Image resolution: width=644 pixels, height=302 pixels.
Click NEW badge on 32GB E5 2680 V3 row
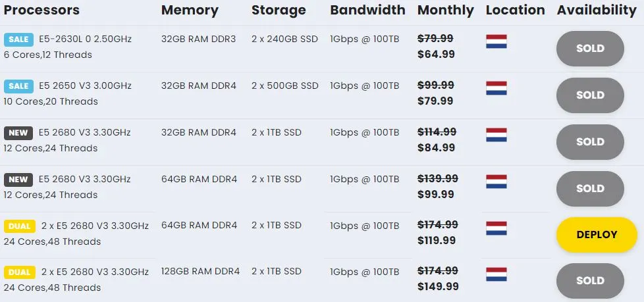18,133
